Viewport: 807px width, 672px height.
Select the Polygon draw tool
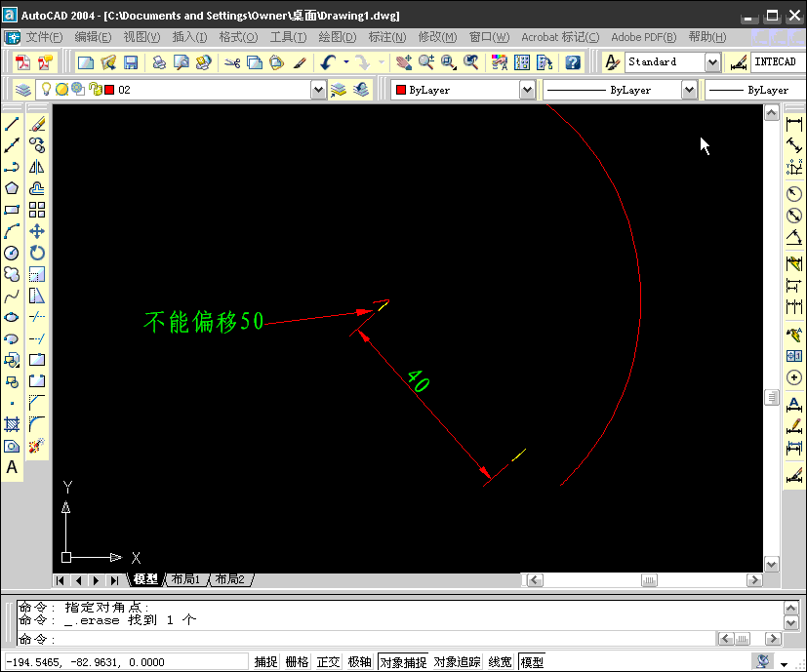point(12,187)
